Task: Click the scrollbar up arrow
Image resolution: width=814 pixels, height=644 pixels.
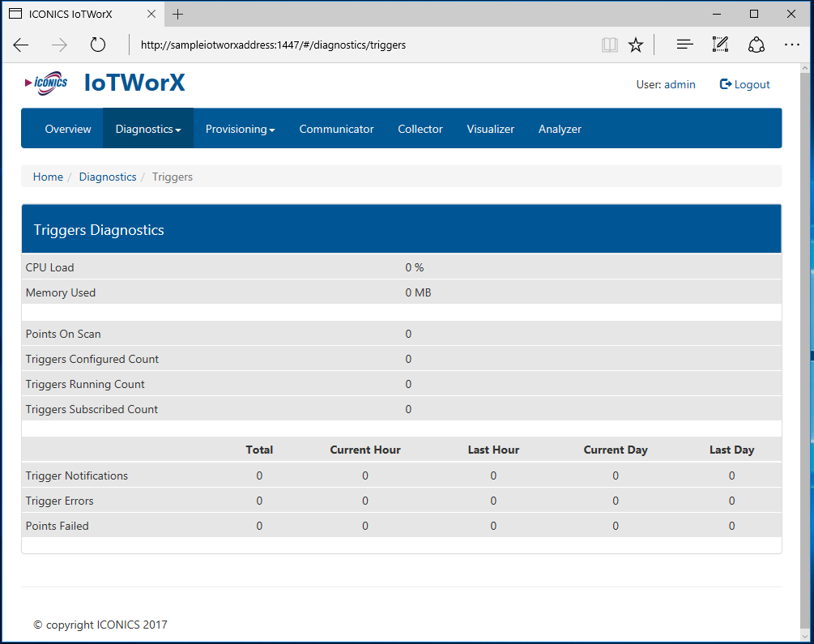Action: point(804,68)
